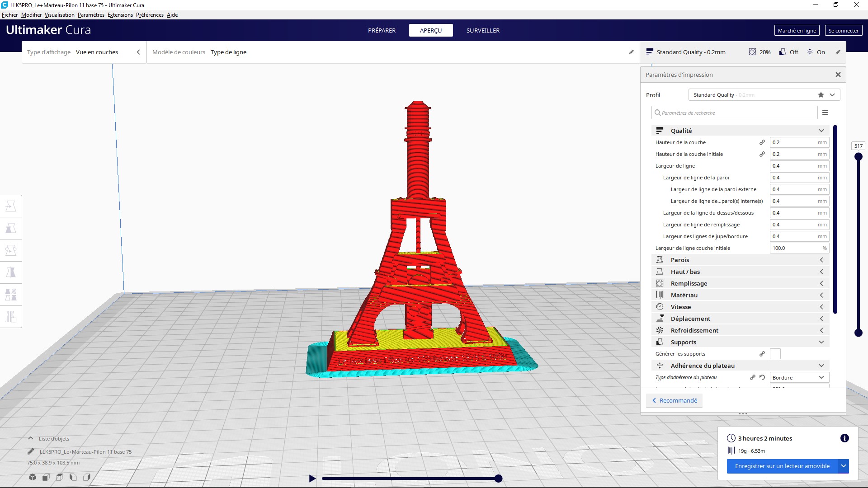This screenshot has width=868, height=488.
Task: Switch to 3D view camera icon
Action: coord(33,477)
